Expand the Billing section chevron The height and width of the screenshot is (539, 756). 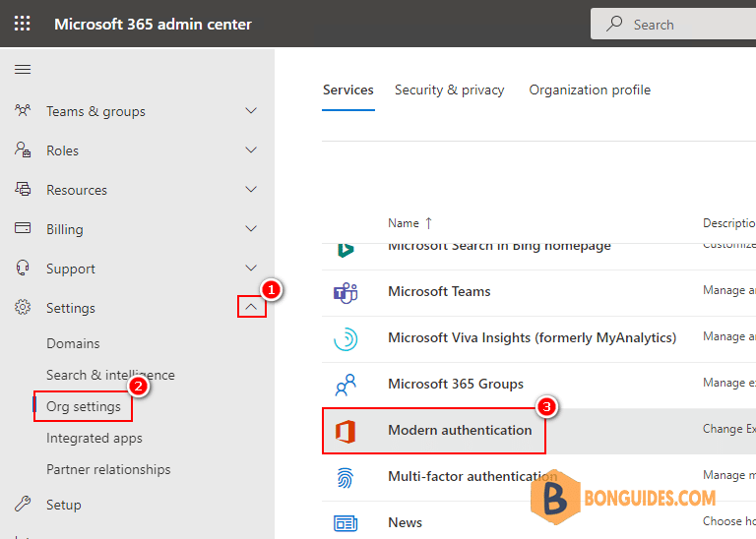coord(251,229)
